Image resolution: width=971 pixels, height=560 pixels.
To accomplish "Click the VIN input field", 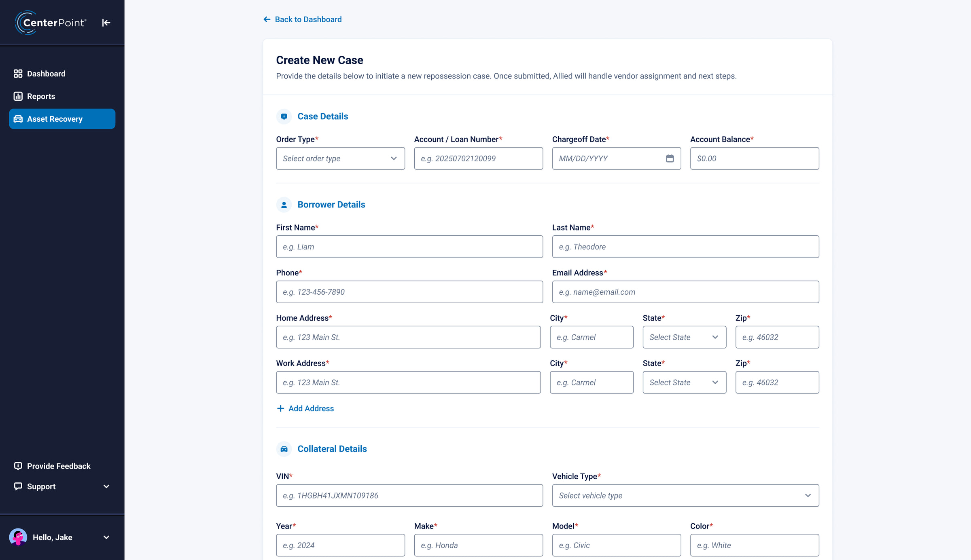I will [409, 495].
